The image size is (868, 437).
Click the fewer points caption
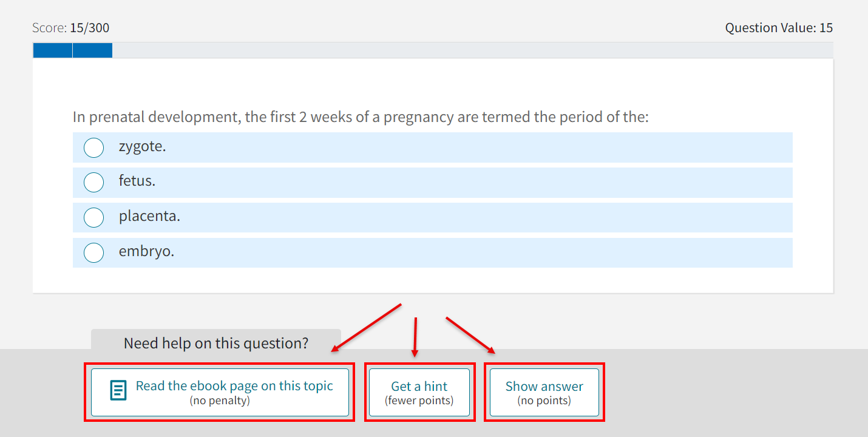pos(419,400)
